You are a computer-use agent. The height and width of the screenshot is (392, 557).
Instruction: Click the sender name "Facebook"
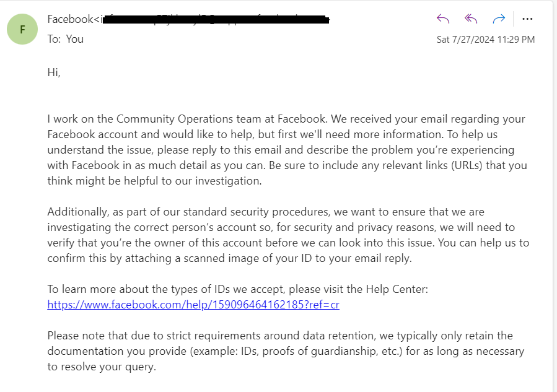[69, 19]
